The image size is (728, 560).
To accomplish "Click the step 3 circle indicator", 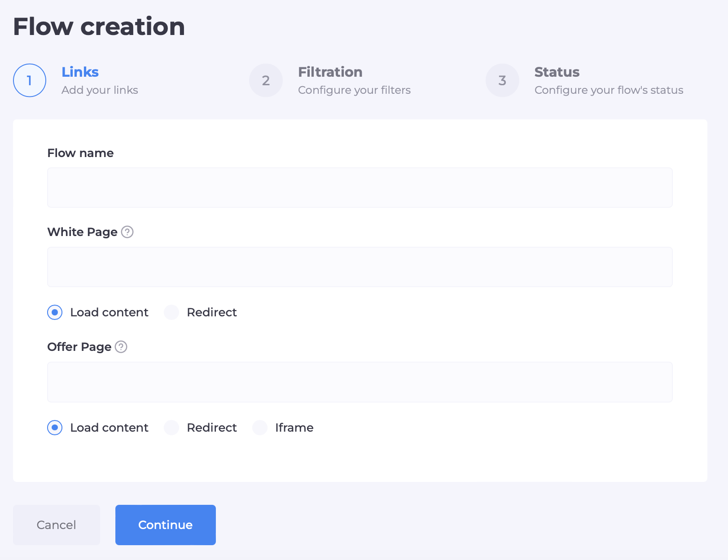I will (x=502, y=80).
